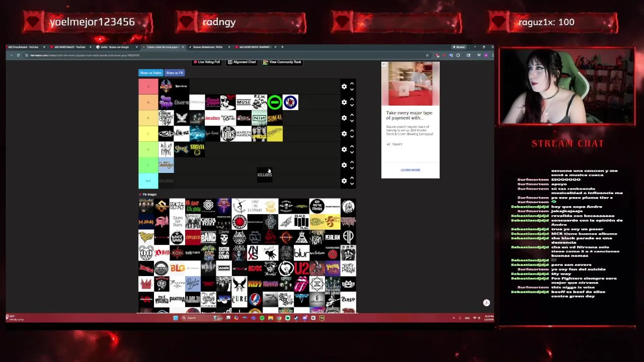Viewport: 644px width, 362px height.
Task: Pick the AC/DC logo from image pool
Action: [255, 268]
